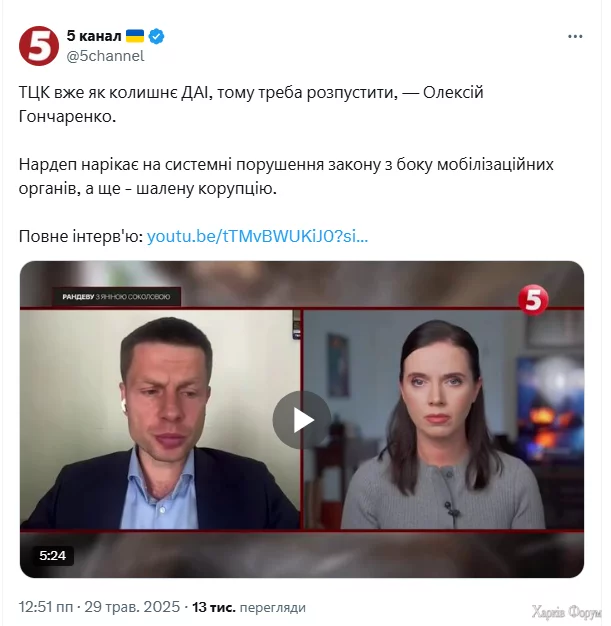This screenshot has height=626, width=611.
Task: Click the Харків Форум watermark
Action: pyautogui.click(x=566, y=612)
